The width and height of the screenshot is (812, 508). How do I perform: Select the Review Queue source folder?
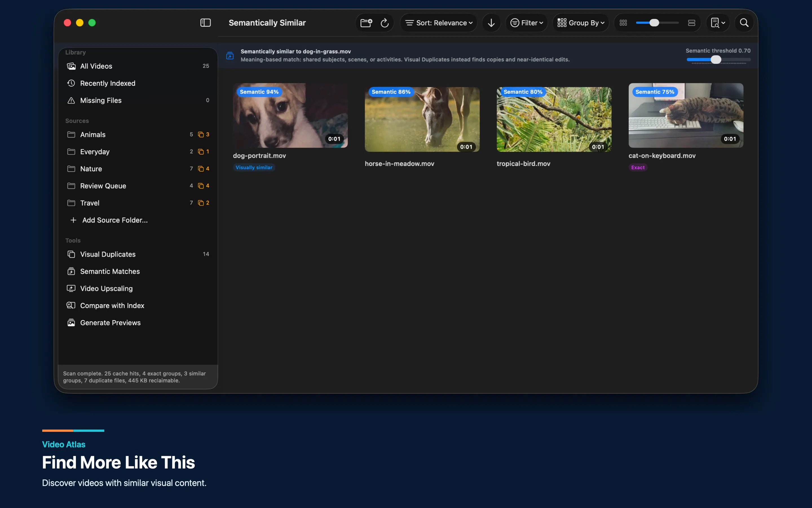coord(138,186)
